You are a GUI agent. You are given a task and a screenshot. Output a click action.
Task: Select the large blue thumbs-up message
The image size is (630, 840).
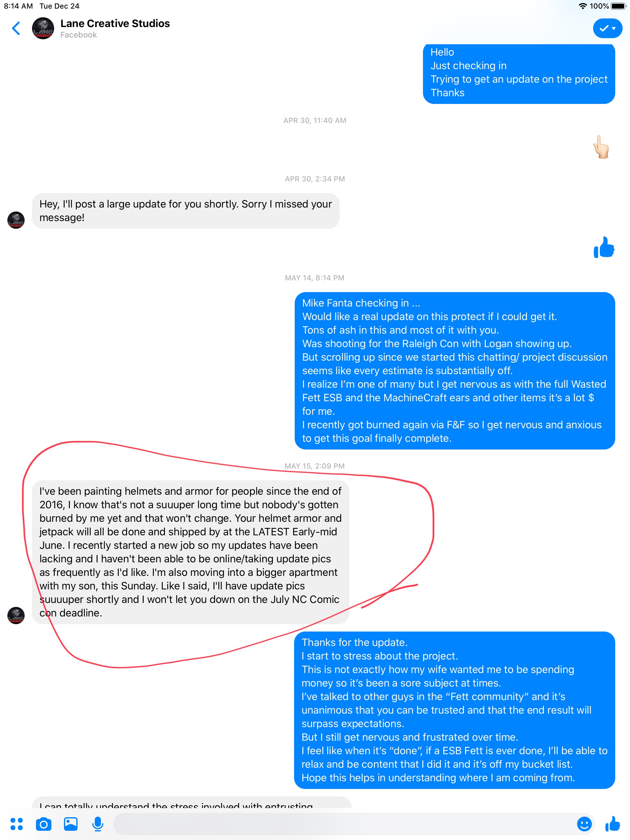click(x=604, y=247)
